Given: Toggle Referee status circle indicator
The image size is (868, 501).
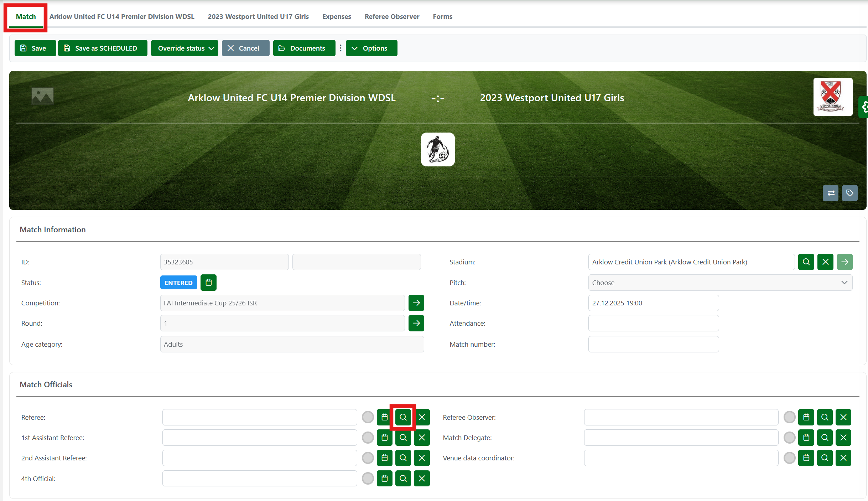Looking at the screenshot, I should (x=368, y=417).
